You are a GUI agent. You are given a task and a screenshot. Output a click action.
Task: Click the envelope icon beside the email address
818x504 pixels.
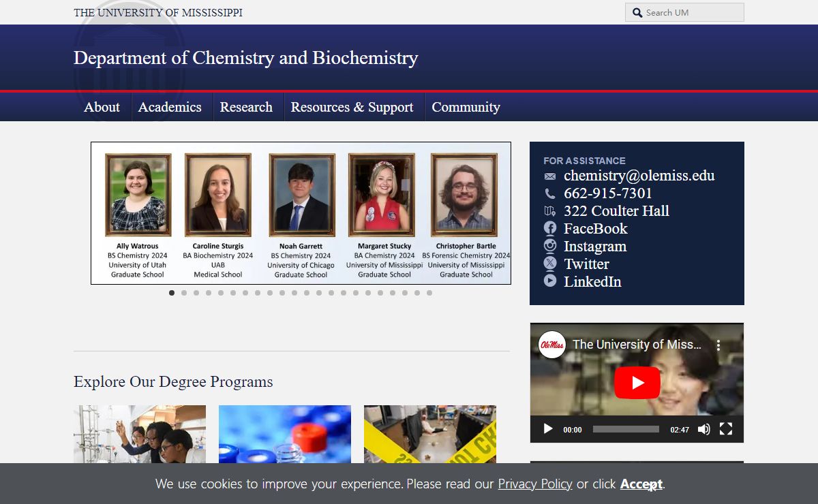(550, 176)
